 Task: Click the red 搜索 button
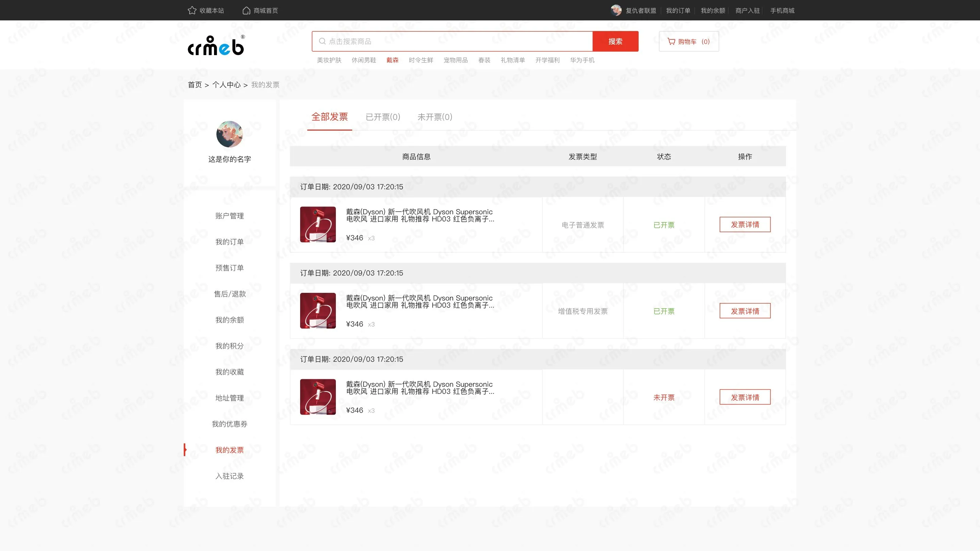click(x=616, y=41)
